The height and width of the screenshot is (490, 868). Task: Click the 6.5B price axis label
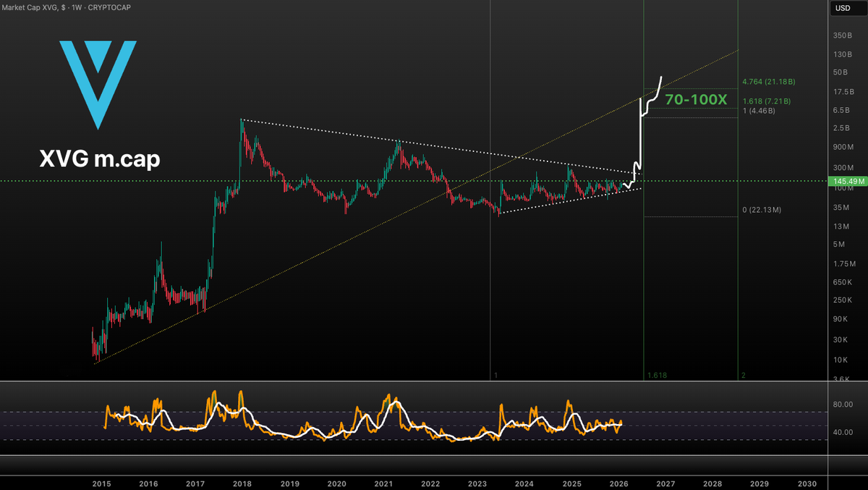click(842, 110)
